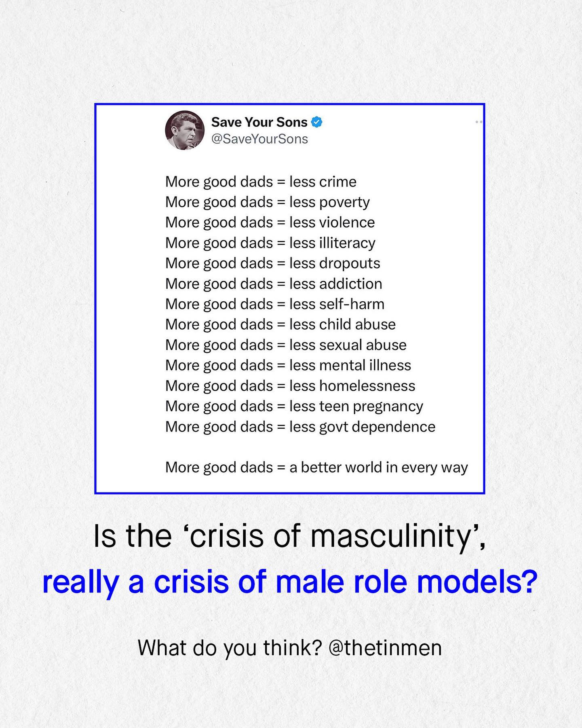582x728 pixels.
Task: Click "a better world in every way" line
Action: pos(316,468)
